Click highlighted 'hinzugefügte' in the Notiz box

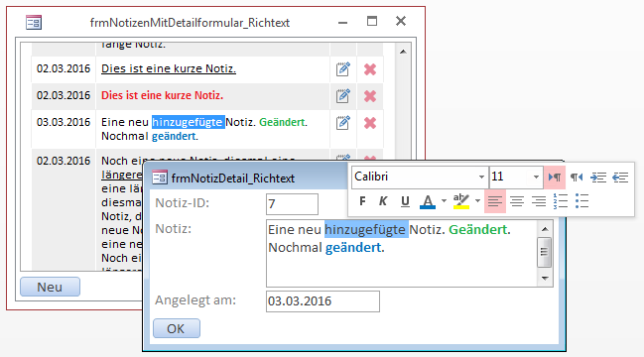click(x=366, y=230)
